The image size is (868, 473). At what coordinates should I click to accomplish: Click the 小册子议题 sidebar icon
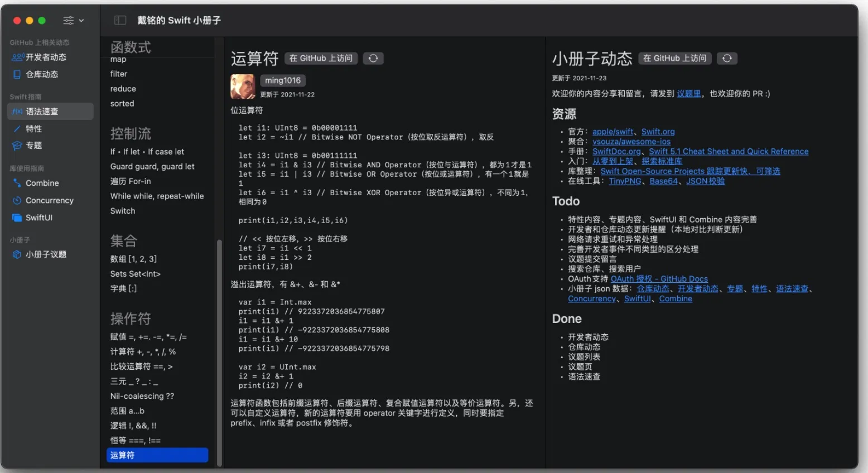point(17,254)
